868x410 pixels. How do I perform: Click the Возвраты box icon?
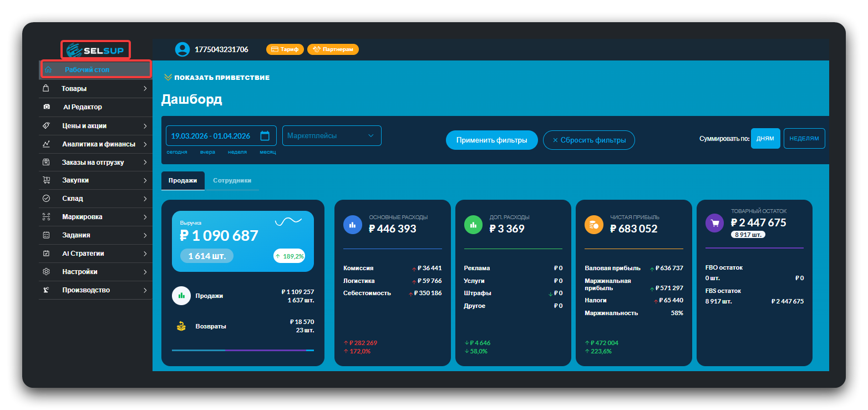[x=181, y=326]
